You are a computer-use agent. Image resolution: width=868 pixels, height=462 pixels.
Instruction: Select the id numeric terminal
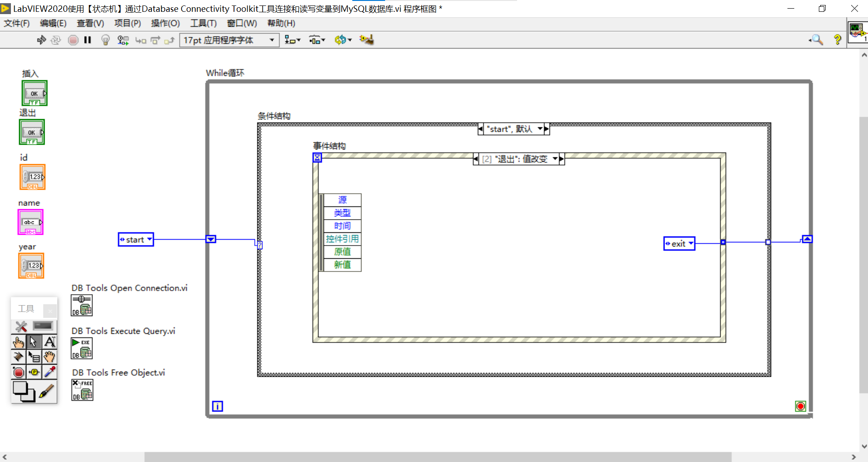pyautogui.click(x=33, y=177)
